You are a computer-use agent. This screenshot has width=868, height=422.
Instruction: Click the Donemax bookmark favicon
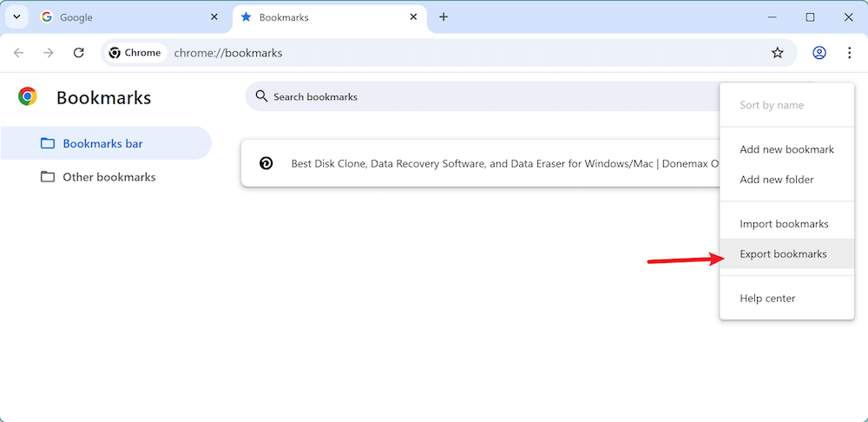coord(266,163)
